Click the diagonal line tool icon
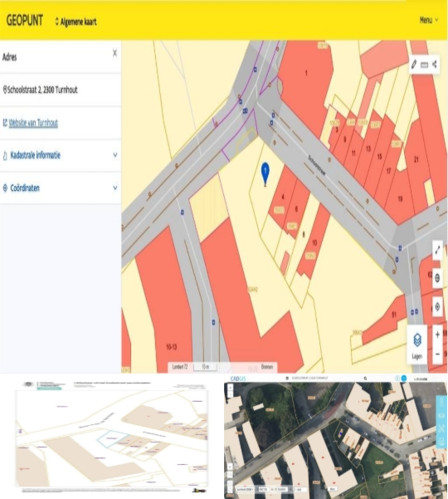 point(437,250)
